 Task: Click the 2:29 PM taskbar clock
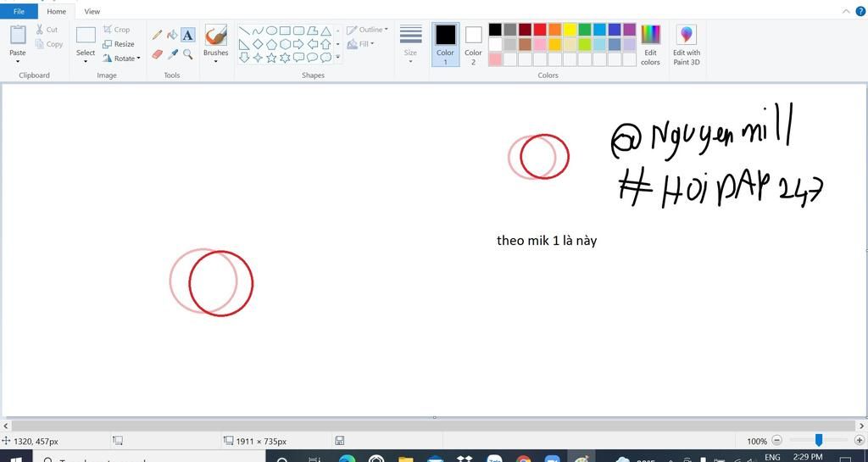(808, 456)
